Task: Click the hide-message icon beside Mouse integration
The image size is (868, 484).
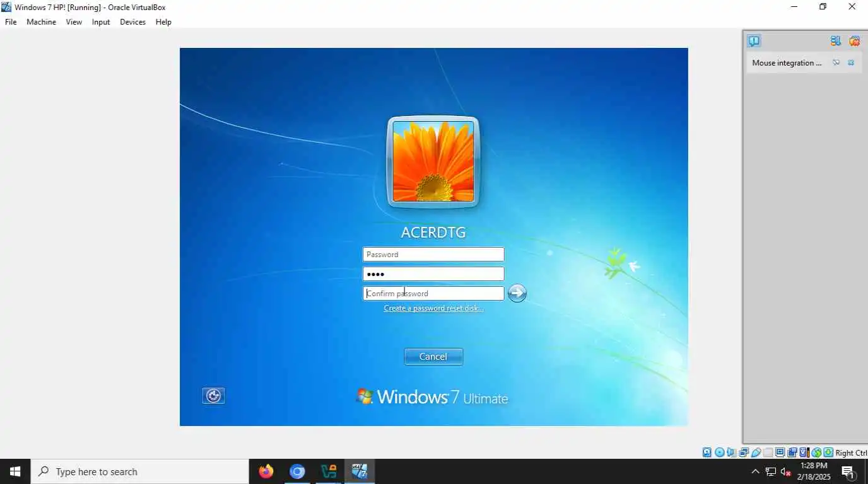Action: coord(836,63)
